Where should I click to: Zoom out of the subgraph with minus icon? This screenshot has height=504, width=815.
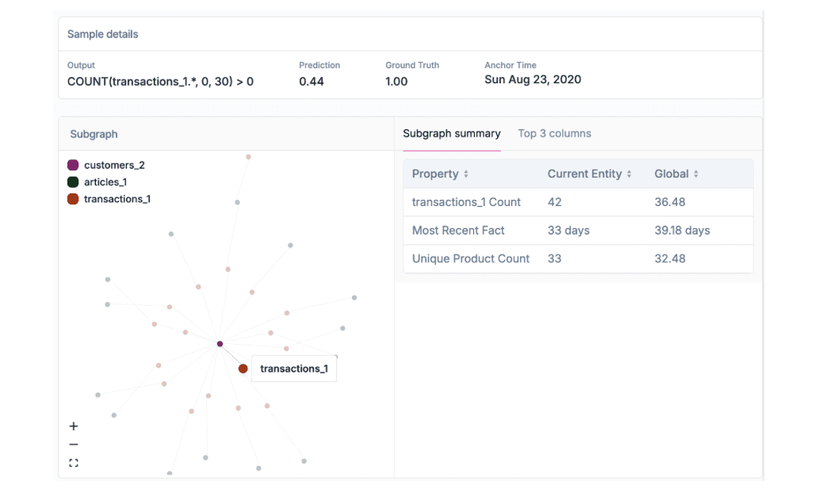click(74, 445)
